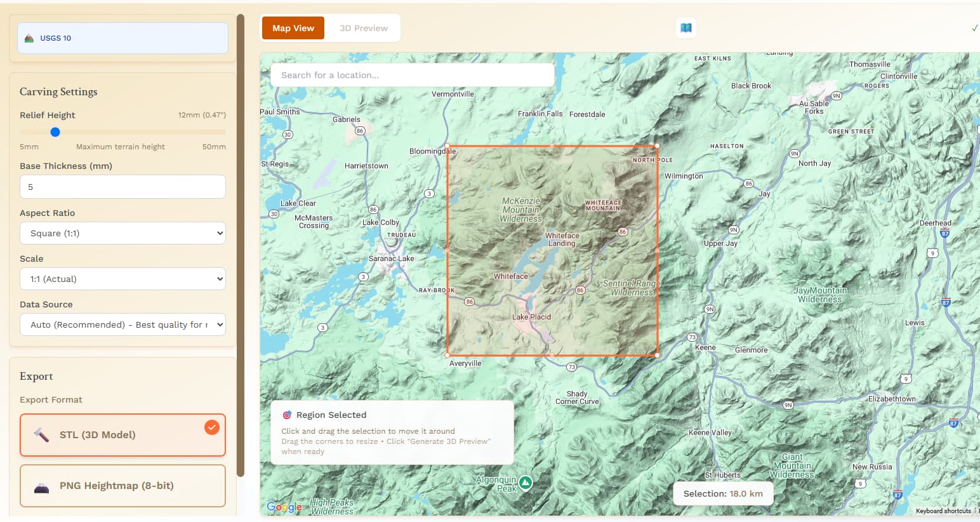Click the Relief Height slider handle
The height and width of the screenshot is (522, 980).
tap(55, 132)
